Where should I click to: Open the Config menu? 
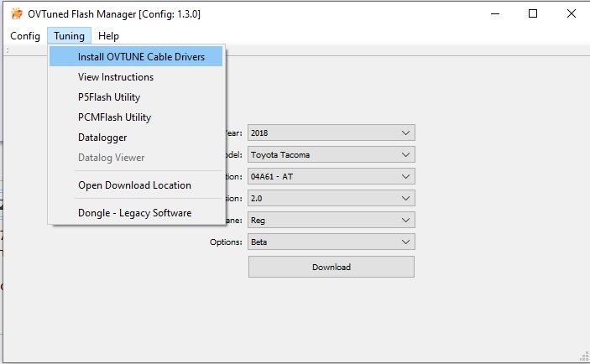pos(25,36)
